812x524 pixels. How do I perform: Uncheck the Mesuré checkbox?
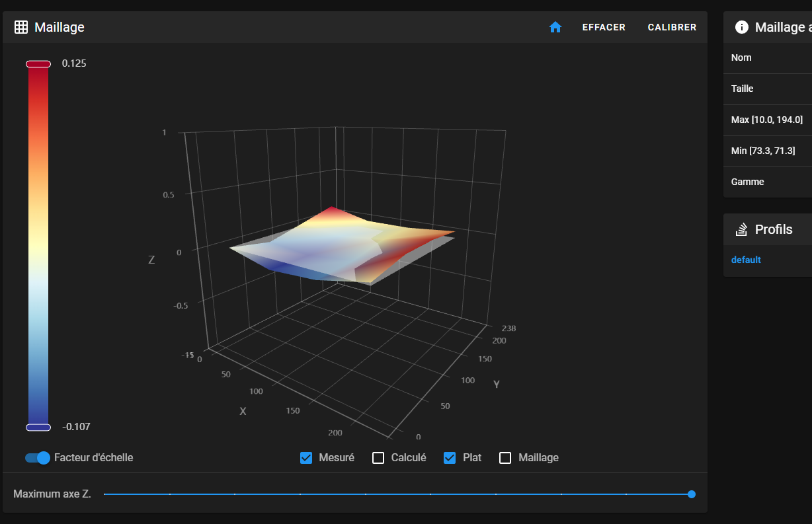[x=306, y=458]
